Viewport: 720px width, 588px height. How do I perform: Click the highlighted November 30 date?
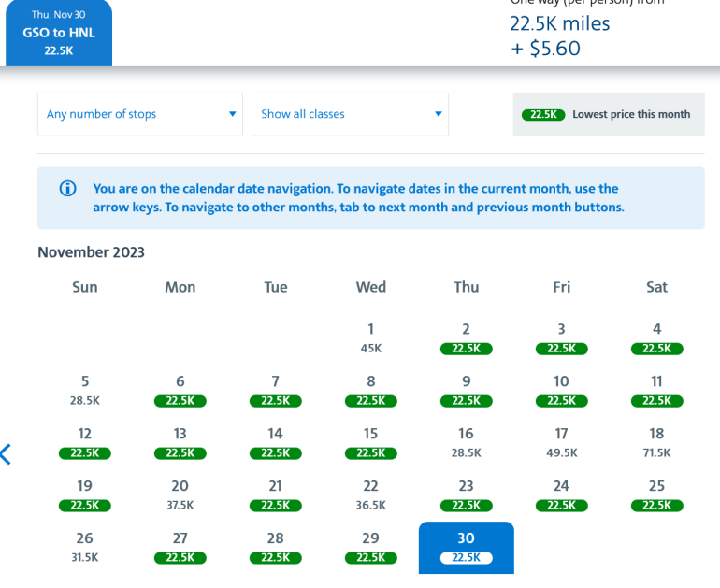(467, 547)
